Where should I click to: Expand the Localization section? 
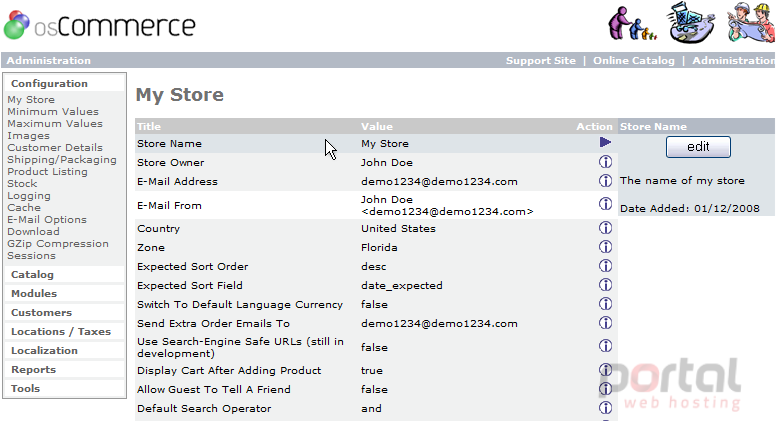pyautogui.click(x=44, y=350)
